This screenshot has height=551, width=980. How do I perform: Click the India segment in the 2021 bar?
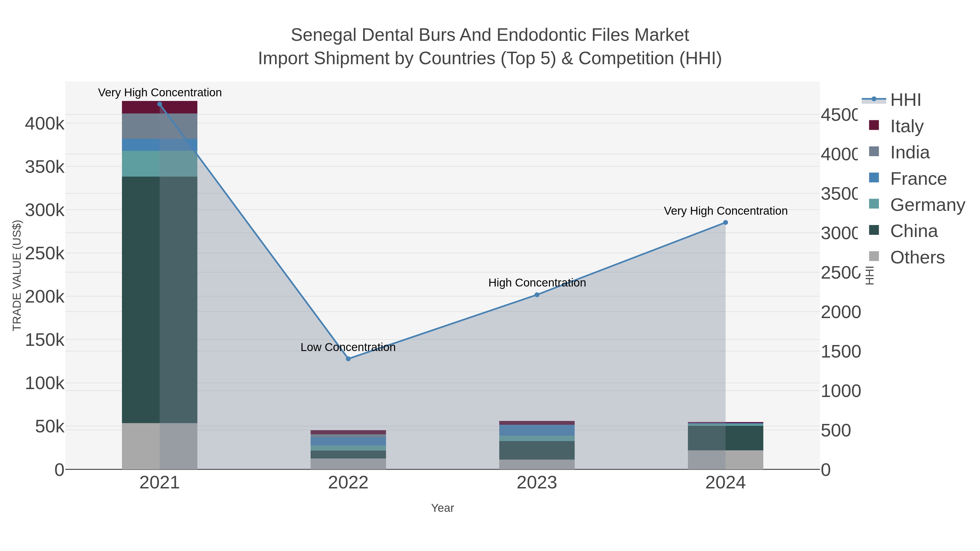click(160, 126)
